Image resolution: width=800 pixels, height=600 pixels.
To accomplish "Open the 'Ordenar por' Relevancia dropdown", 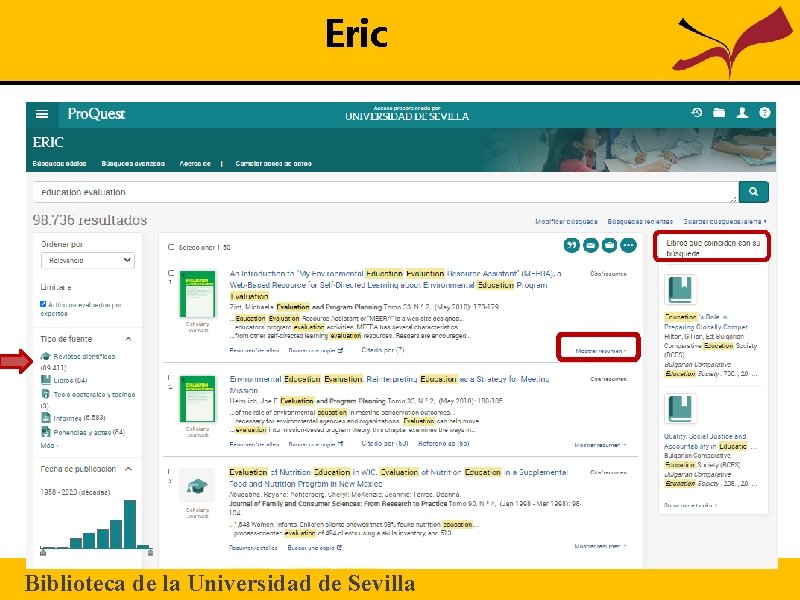I will [88, 260].
